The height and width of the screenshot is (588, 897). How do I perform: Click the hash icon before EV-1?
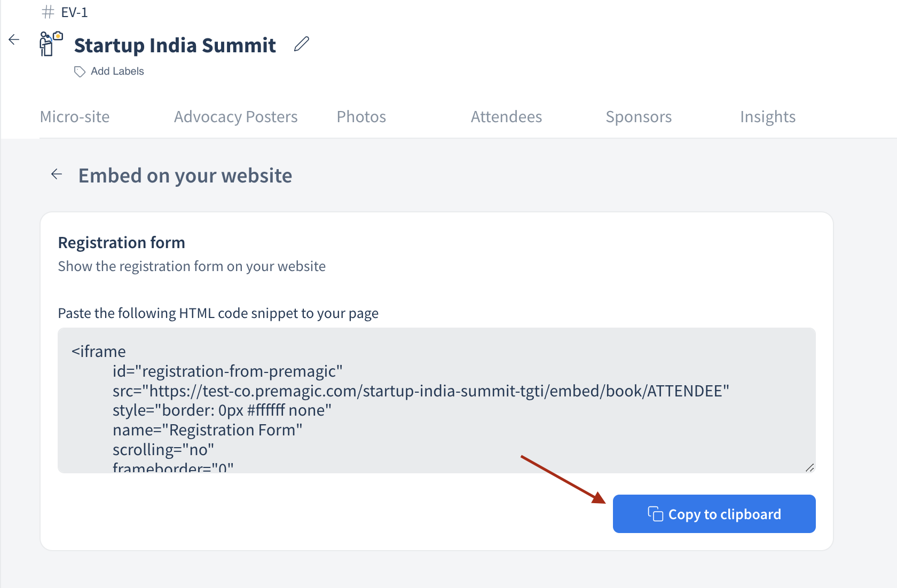[48, 12]
